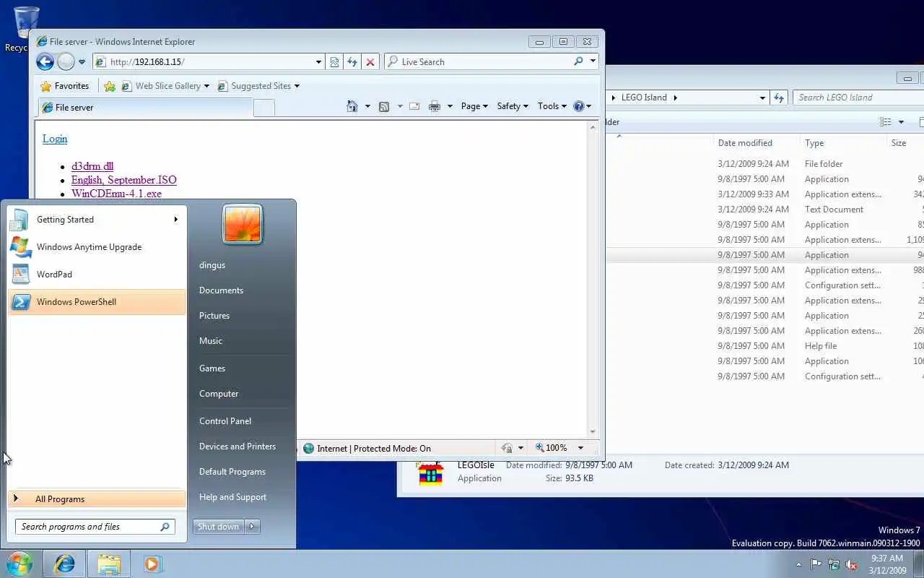This screenshot has height=578, width=924.
Task: Click the Internet Explorer Back button
Action: (x=45, y=61)
